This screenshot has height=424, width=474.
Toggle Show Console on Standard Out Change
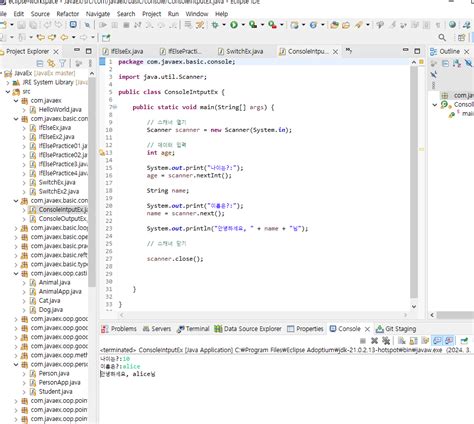click(437, 341)
